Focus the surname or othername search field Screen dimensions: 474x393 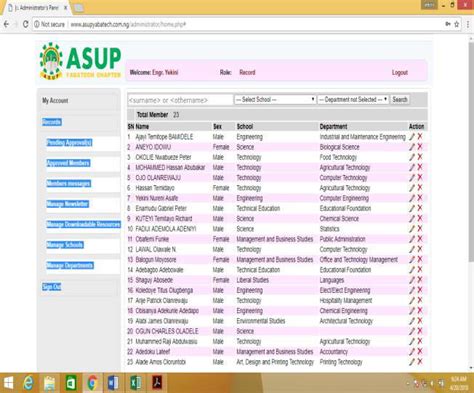(180, 100)
